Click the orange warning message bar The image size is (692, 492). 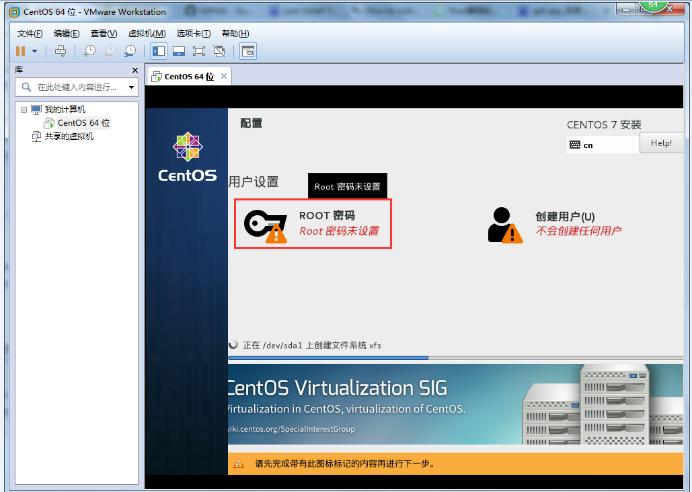click(x=455, y=463)
